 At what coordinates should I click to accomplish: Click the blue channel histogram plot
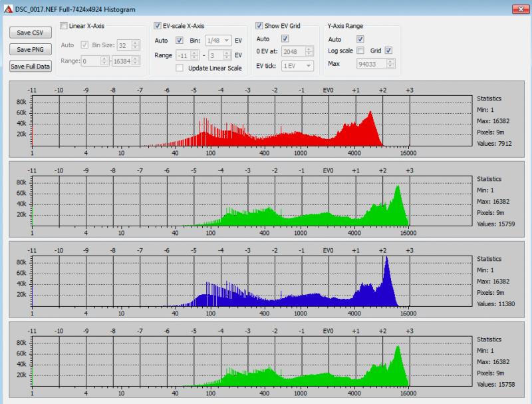click(252, 281)
